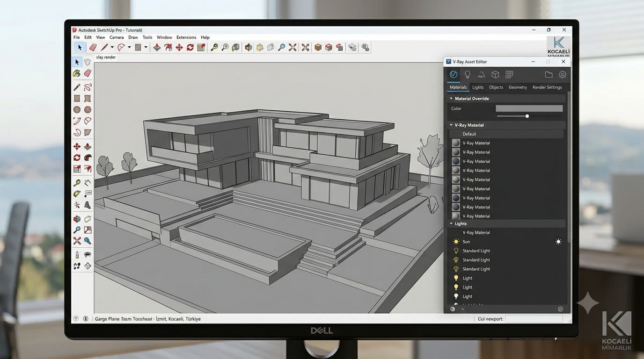Choose the Zoom Window tool
Screen dimensions: 644x359
(x=88, y=230)
